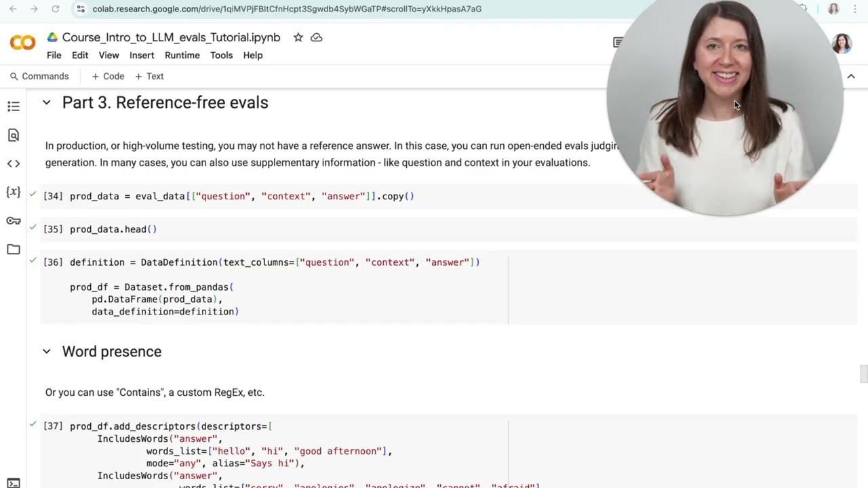Collapse the header with the up chevron
Image resolution: width=868 pixels, height=488 pixels.
click(x=851, y=77)
